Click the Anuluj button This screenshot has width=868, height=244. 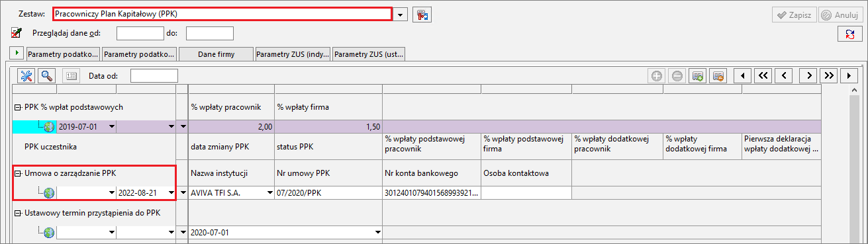click(839, 15)
